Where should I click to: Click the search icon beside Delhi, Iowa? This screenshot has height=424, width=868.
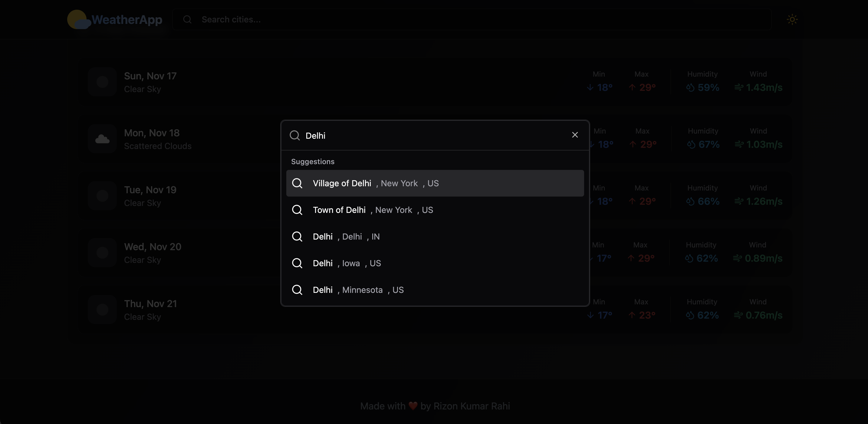pos(297,263)
